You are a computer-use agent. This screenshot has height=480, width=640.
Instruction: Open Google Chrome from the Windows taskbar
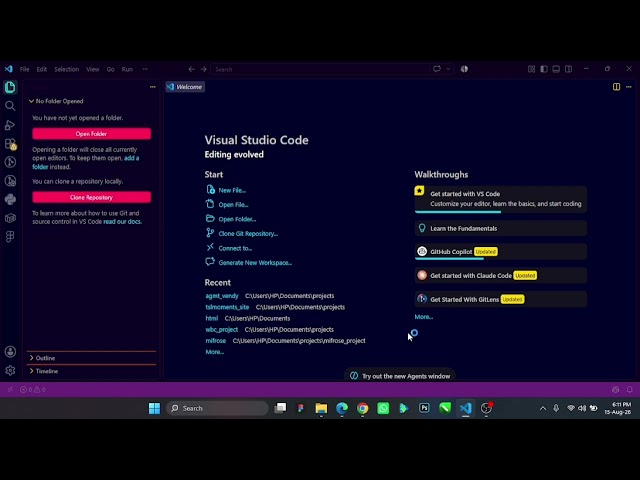pos(362,408)
